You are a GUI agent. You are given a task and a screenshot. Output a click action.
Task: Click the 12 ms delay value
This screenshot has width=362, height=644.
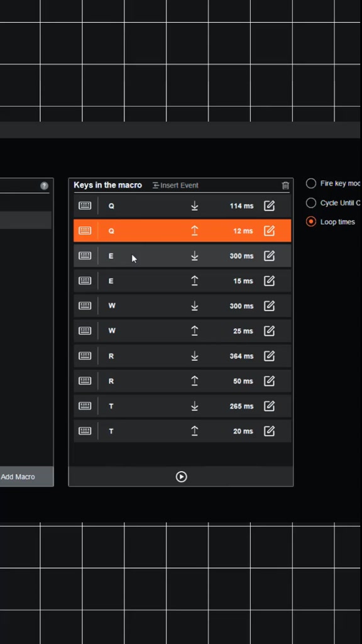(x=243, y=231)
